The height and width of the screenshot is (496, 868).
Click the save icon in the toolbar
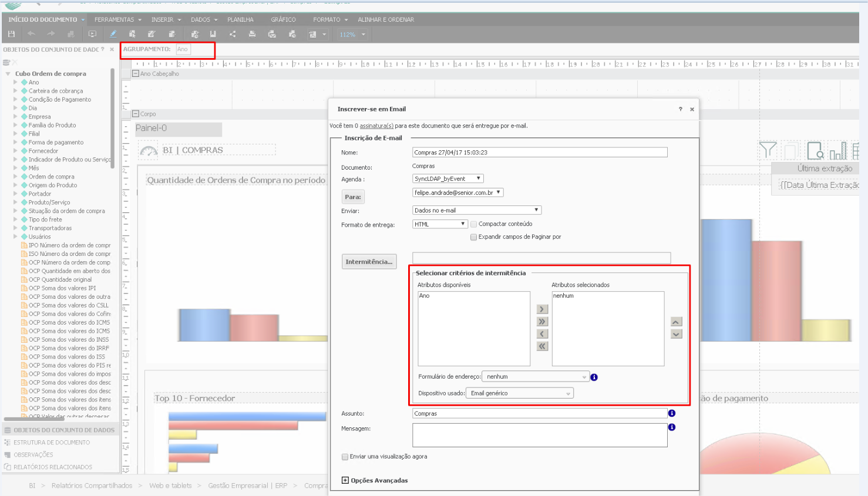click(11, 34)
